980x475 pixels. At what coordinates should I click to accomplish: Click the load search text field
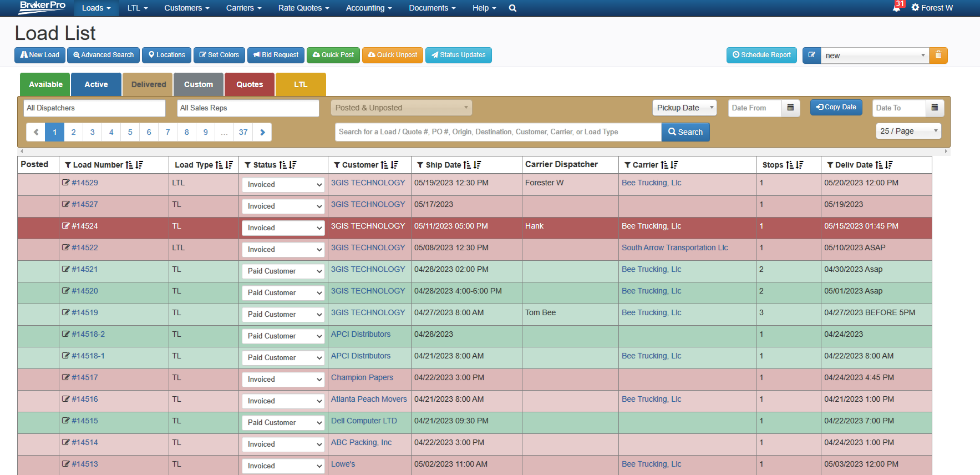point(498,132)
